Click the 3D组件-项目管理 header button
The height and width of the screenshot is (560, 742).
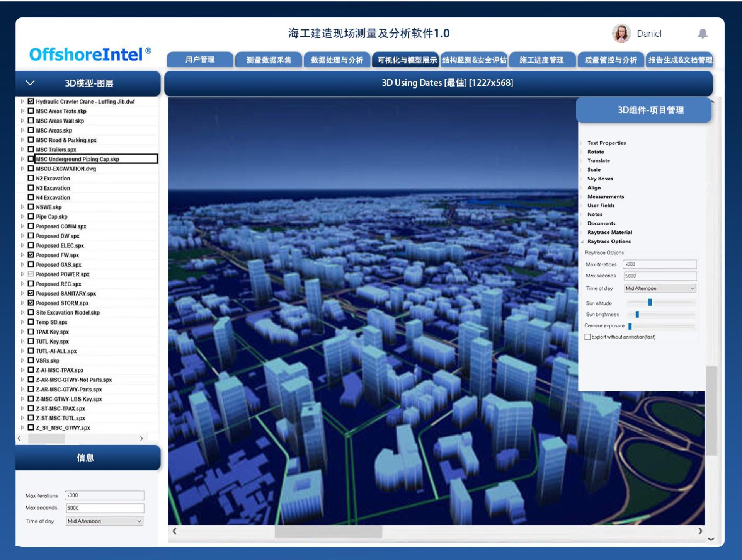[643, 110]
